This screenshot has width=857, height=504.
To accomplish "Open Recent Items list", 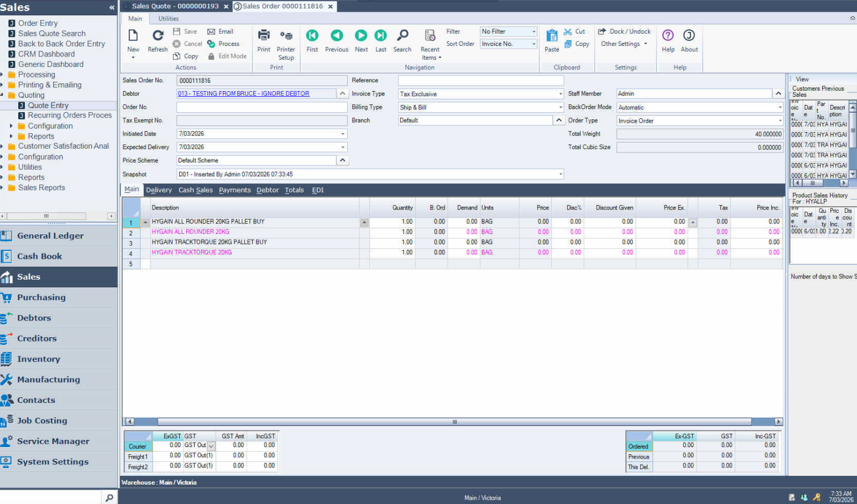I will (x=430, y=36).
